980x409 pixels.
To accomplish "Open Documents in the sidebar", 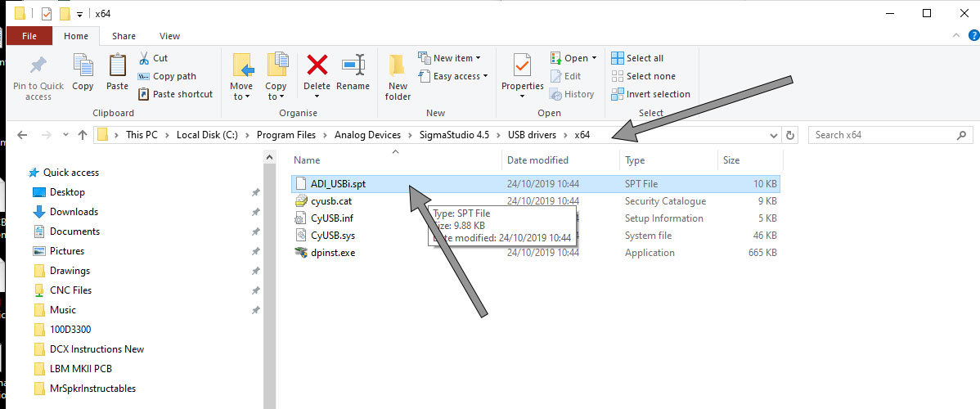I will [x=74, y=231].
